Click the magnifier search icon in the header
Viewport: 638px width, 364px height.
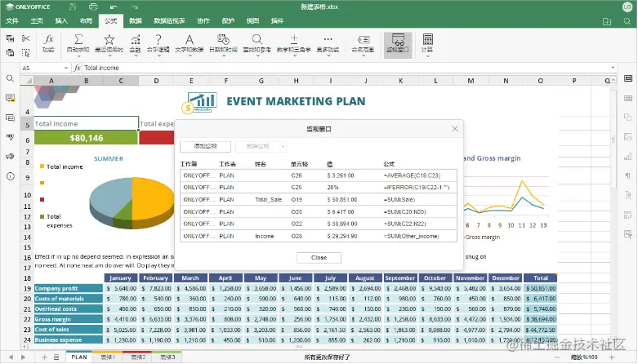[627, 21]
